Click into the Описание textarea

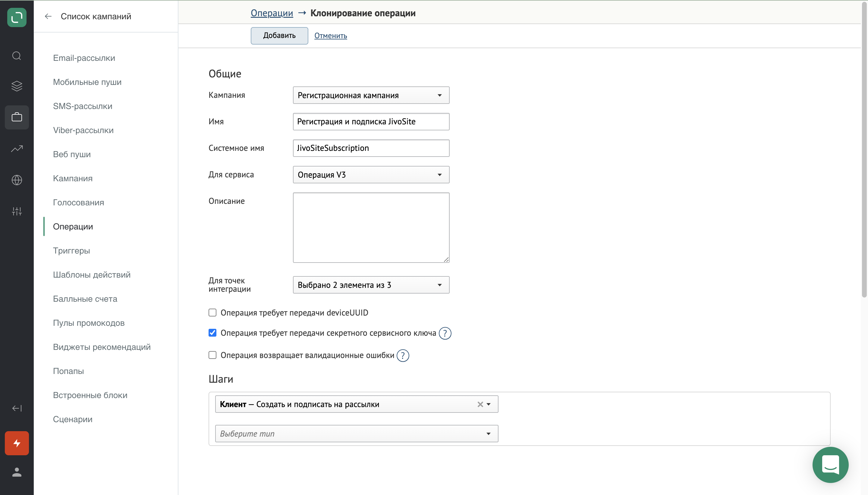371,228
